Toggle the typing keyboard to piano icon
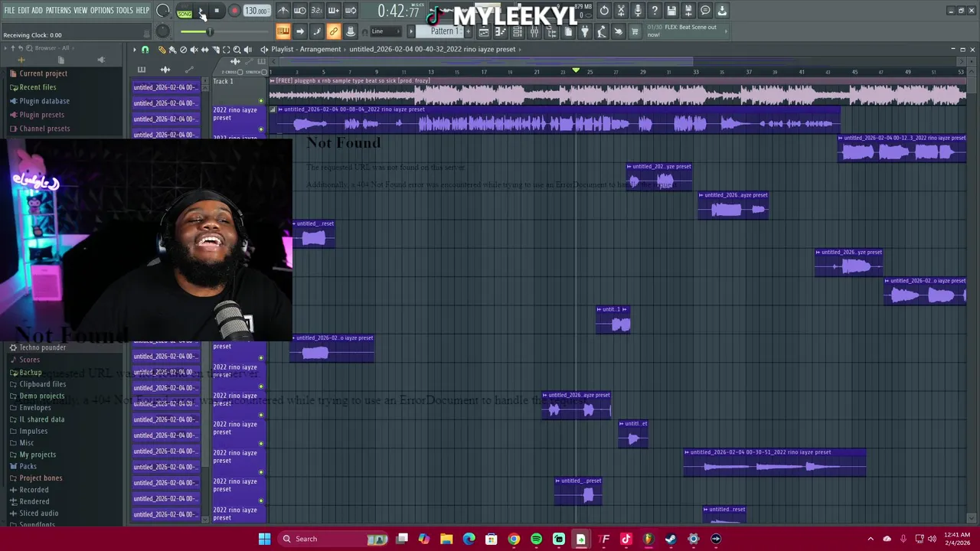 [283, 31]
